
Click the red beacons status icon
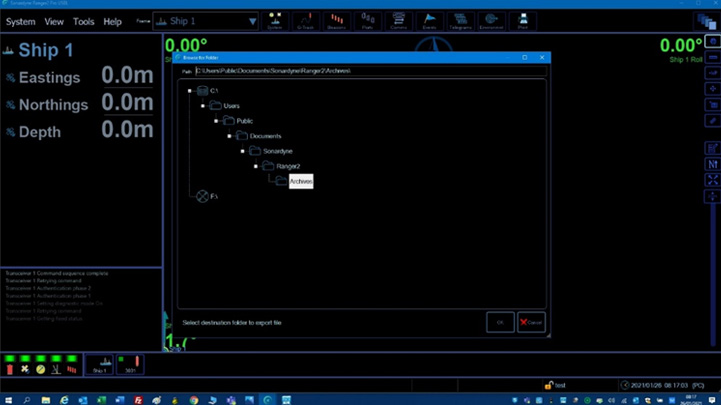coord(72,369)
